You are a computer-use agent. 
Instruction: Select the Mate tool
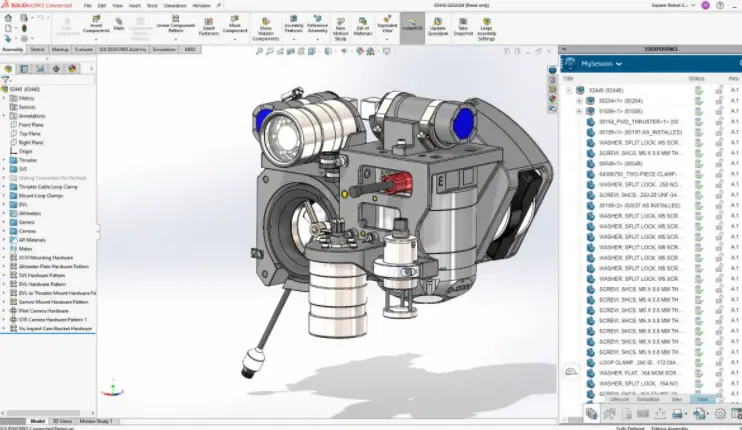click(x=119, y=25)
